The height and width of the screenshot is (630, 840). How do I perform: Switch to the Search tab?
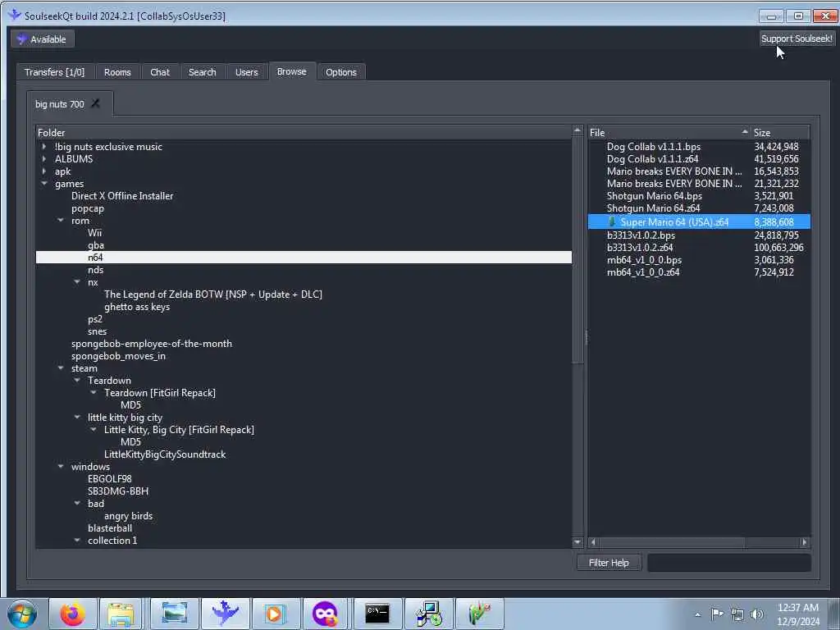(x=202, y=72)
